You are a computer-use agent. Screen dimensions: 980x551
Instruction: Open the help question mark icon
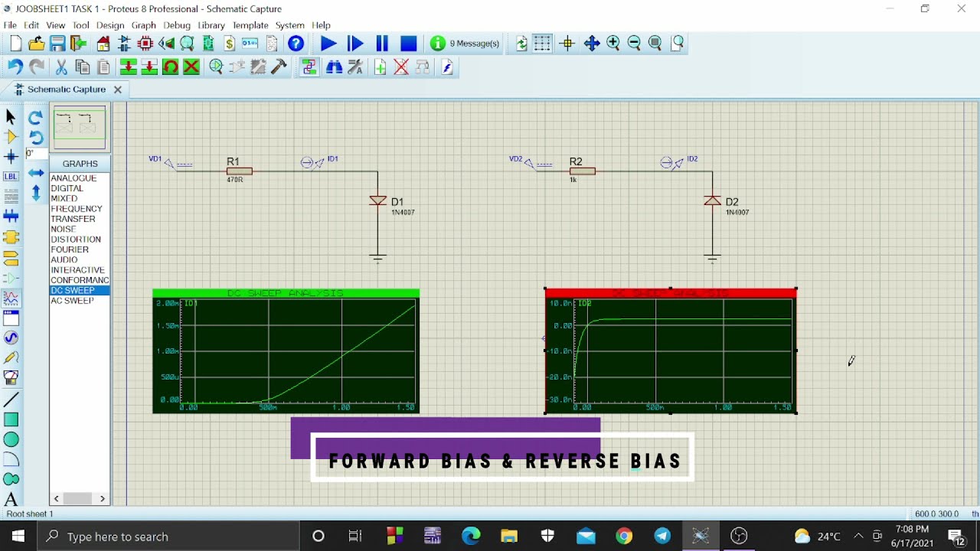point(296,44)
